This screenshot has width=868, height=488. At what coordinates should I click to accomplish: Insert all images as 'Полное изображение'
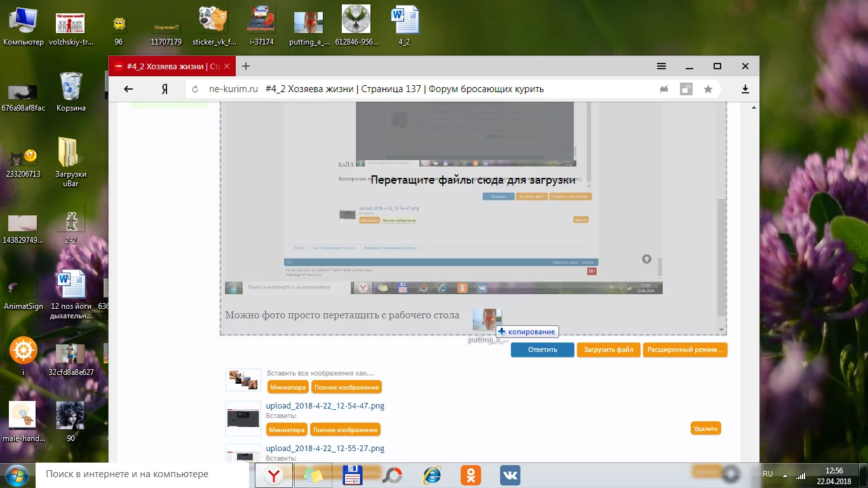(x=346, y=387)
